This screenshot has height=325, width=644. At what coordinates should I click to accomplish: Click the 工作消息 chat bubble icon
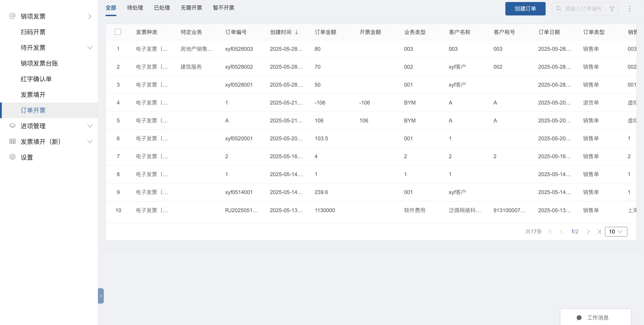(x=579, y=318)
